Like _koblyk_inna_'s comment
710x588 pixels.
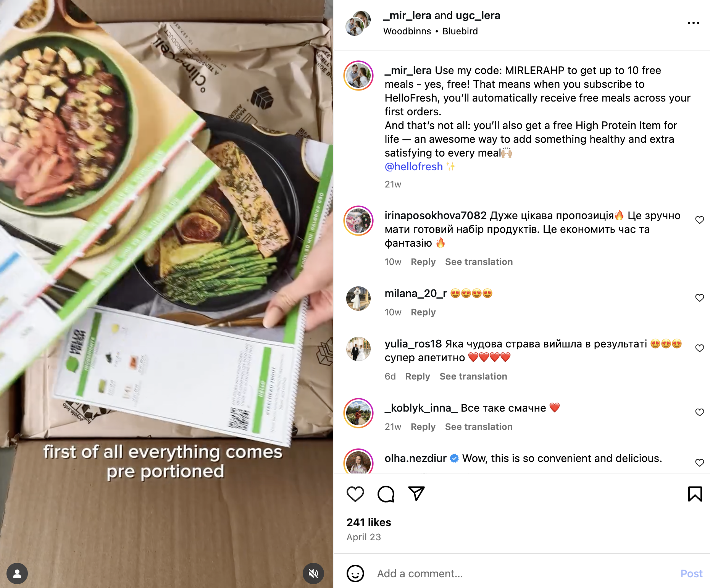[699, 412]
